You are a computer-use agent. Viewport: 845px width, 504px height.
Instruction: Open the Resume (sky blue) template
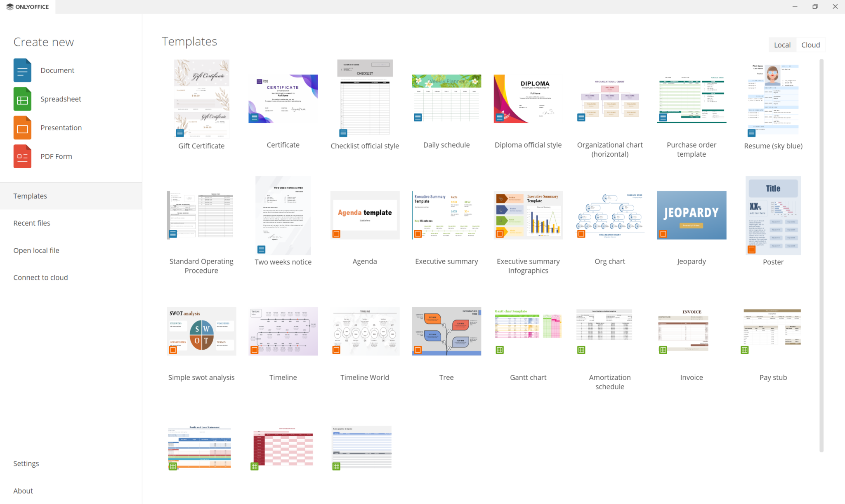point(773,99)
